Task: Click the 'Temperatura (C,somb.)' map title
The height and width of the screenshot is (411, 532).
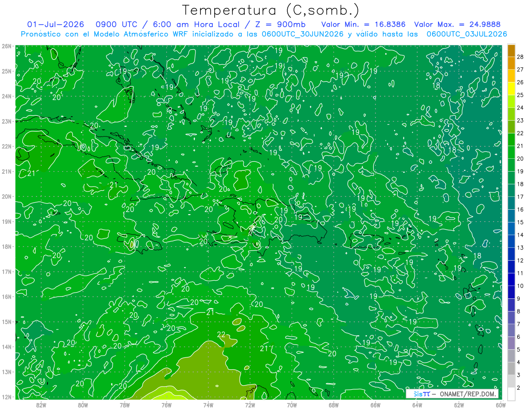Action: (271, 10)
